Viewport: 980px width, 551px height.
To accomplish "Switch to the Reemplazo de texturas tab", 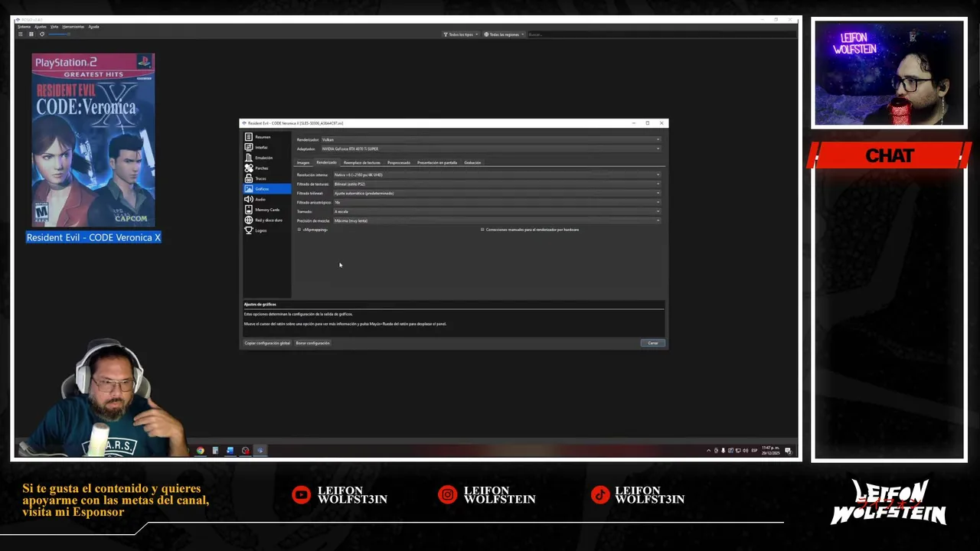I will click(362, 162).
